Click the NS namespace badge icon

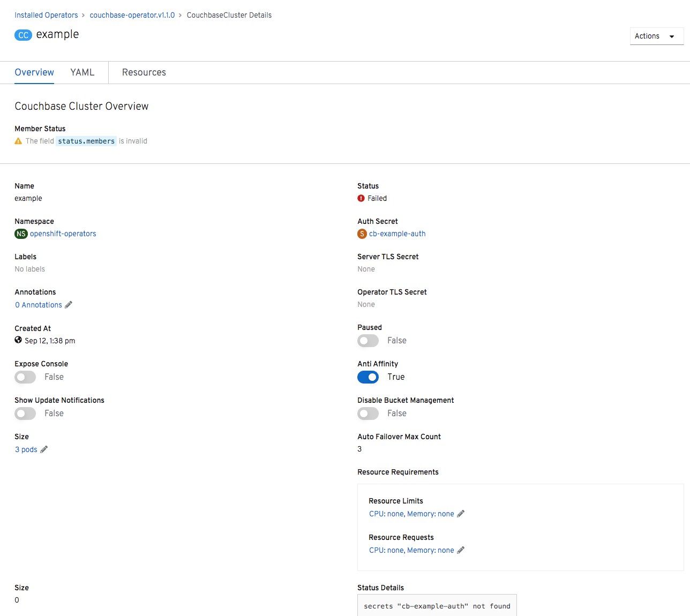click(21, 234)
